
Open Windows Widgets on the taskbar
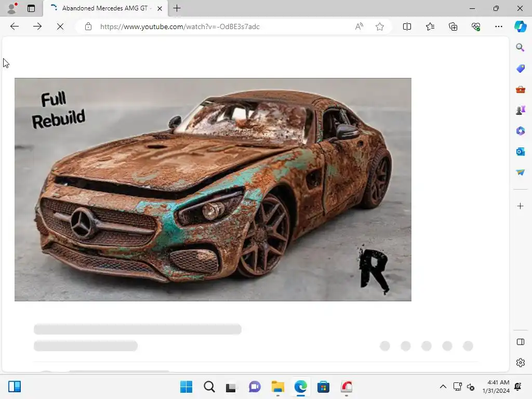(x=15, y=387)
